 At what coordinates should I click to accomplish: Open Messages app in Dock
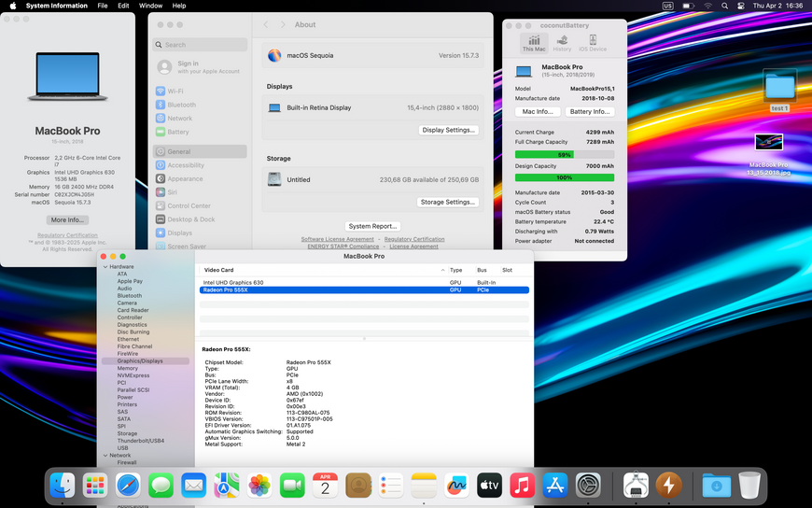[x=161, y=486]
